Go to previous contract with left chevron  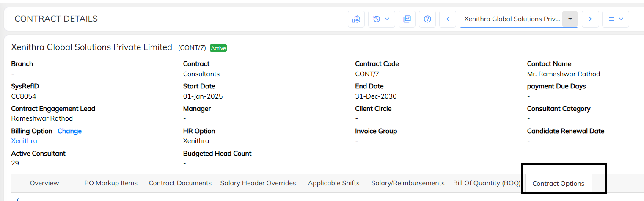pyautogui.click(x=448, y=19)
